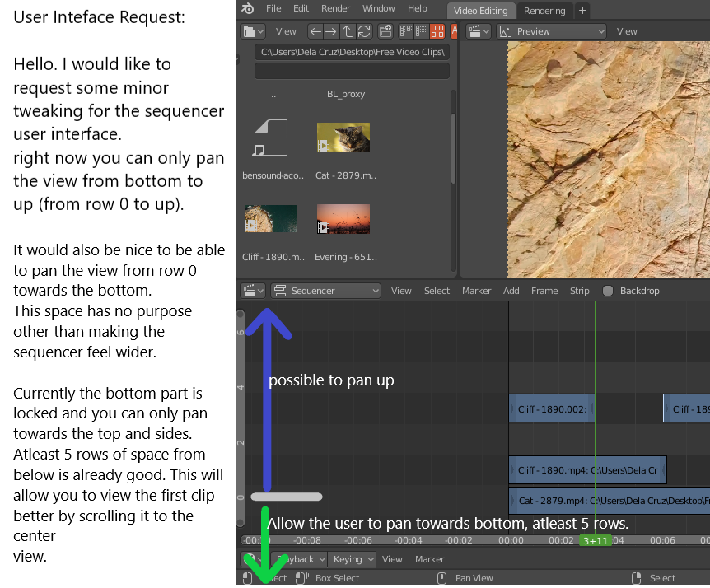The height and width of the screenshot is (588, 710).
Task: Open the sequencer Strip menu
Action: click(579, 291)
